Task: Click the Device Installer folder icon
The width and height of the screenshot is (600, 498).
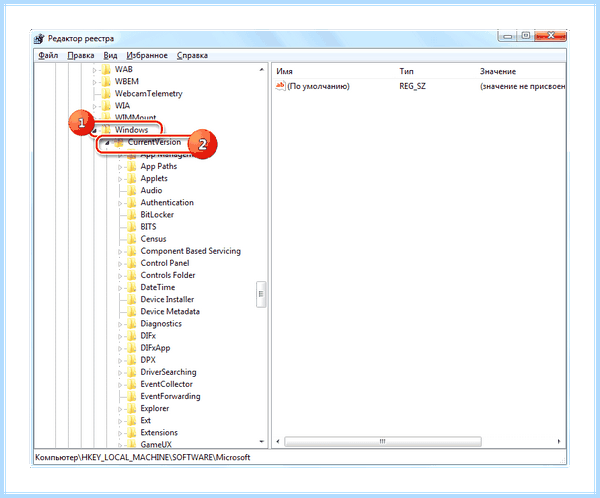Action: pyautogui.click(x=132, y=300)
